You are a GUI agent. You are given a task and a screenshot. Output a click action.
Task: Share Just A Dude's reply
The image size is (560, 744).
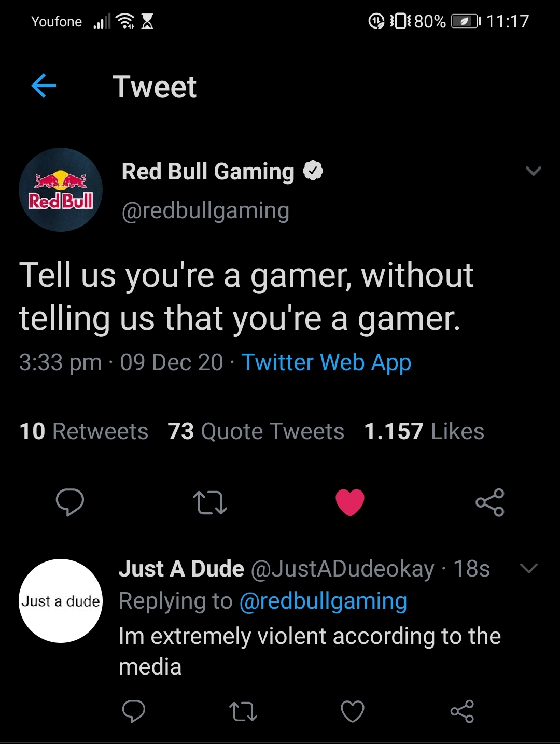coord(462,711)
